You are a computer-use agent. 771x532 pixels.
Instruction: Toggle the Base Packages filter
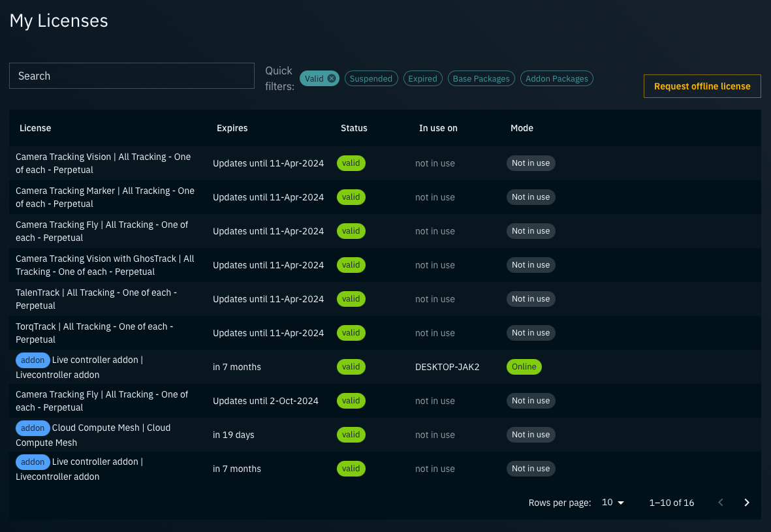481,78
